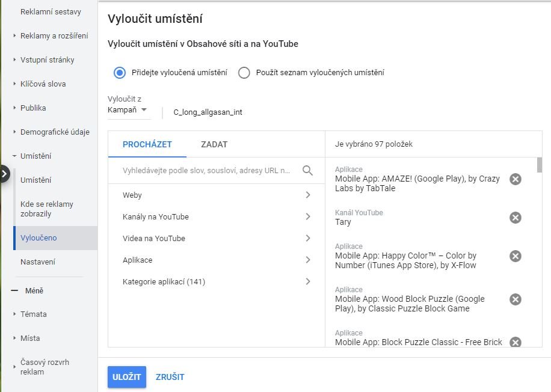Open Kategorie aplikací (141) list
Image resolution: width=551 pixels, height=392 pixels.
click(x=217, y=282)
